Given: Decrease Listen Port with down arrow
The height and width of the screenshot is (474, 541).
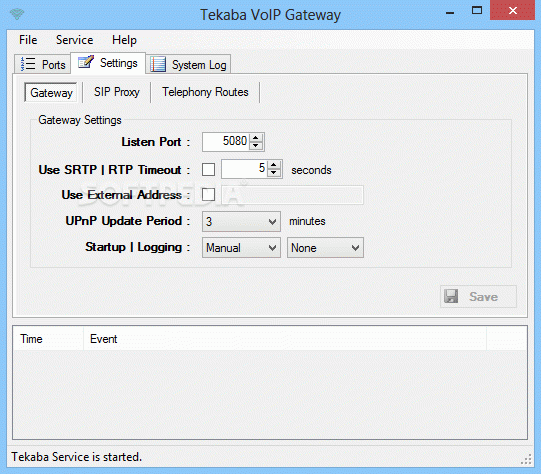Looking at the screenshot, I should coord(256,145).
